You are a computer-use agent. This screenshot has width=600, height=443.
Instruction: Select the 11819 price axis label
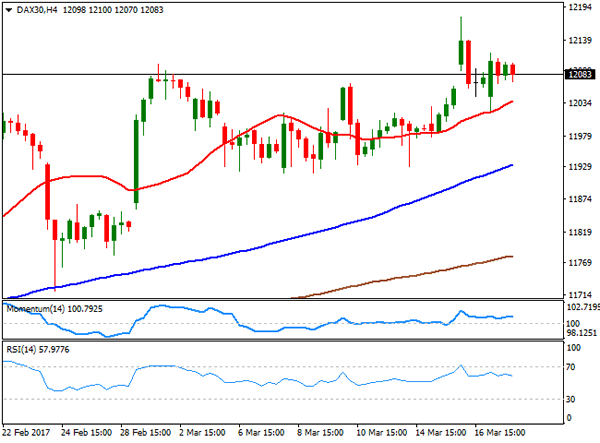coord(580,233)
